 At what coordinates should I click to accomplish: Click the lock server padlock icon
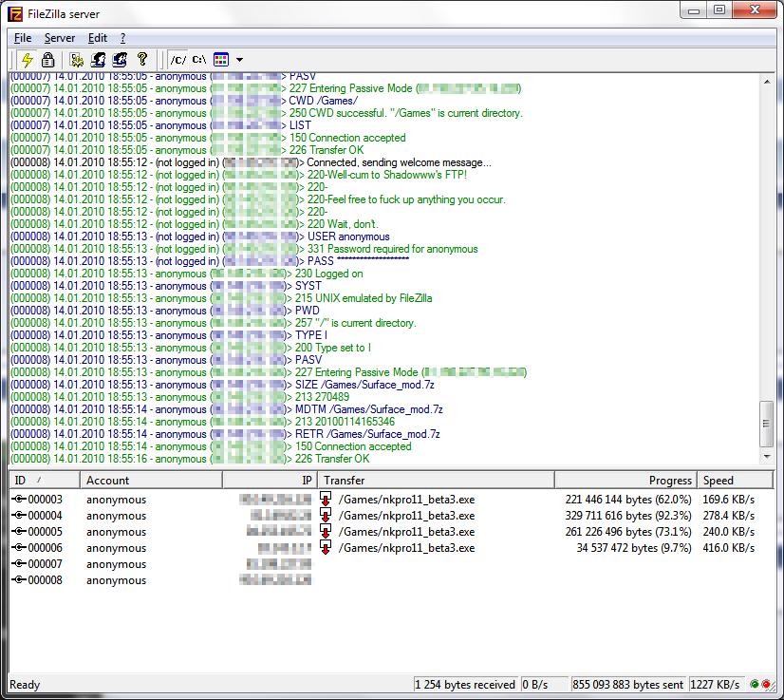click(48, 60)
